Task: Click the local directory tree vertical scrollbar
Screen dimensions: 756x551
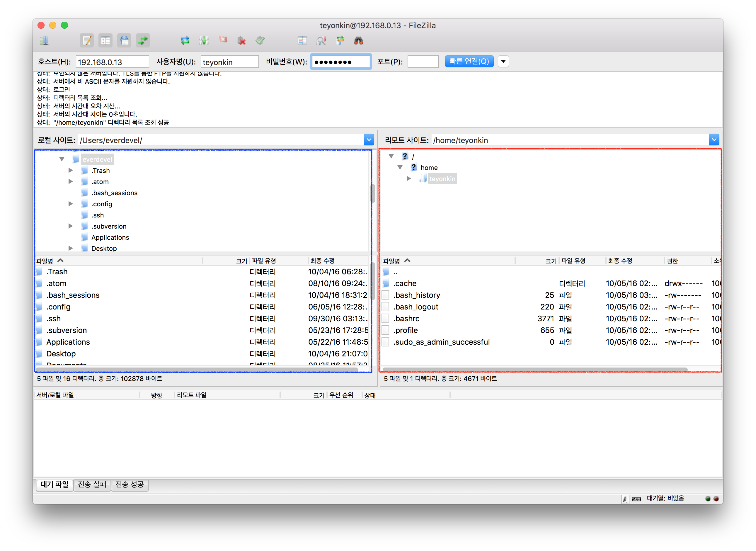Action: pos(373,193)
